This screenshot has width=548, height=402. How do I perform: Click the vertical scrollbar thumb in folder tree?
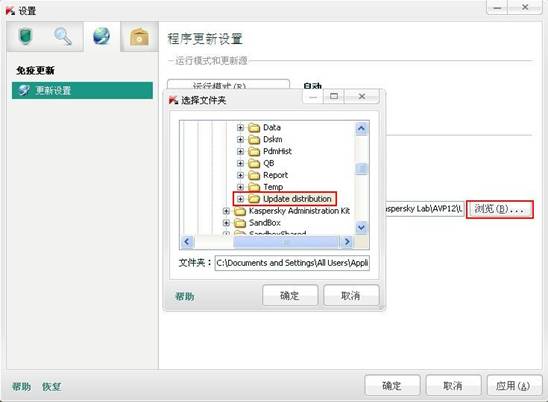(x=361, y=169)
